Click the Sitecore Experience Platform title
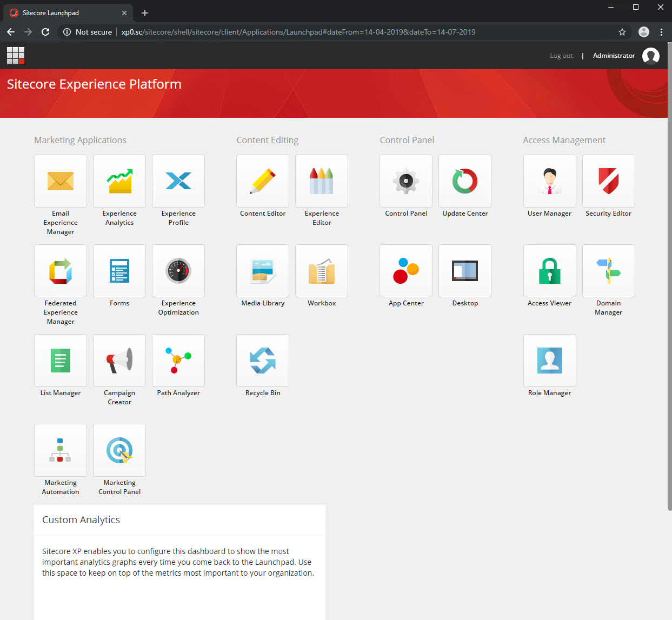 [94, 84]
